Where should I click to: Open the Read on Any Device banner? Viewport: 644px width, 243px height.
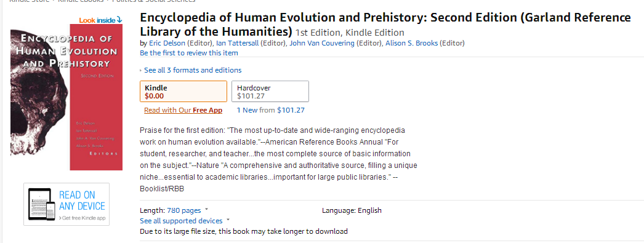coord(66,204)
